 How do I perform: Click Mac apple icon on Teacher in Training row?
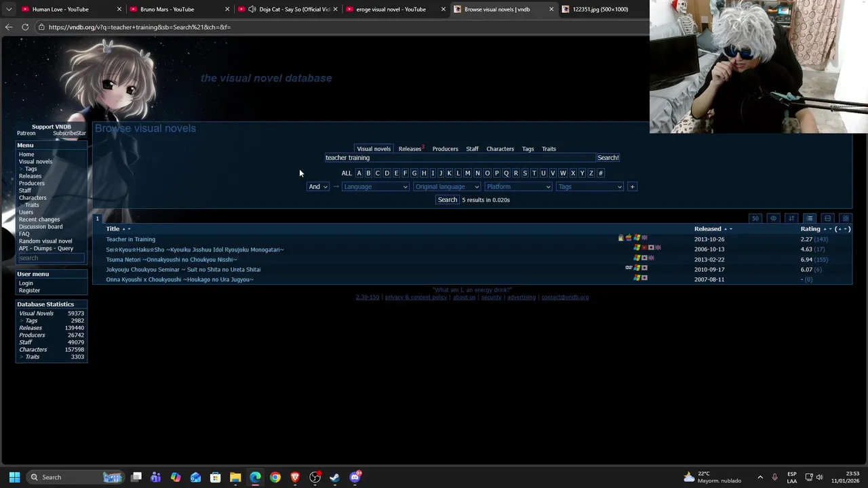tap(629, 238)
